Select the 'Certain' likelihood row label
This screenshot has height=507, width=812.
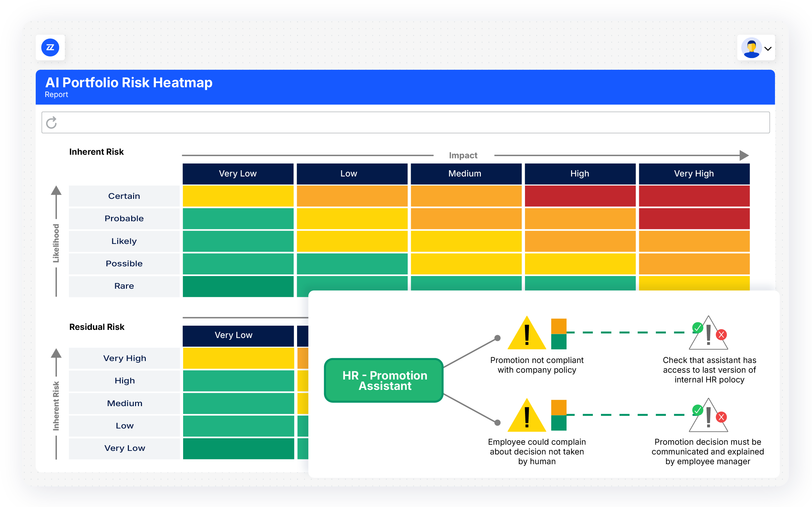click(124, 196)
